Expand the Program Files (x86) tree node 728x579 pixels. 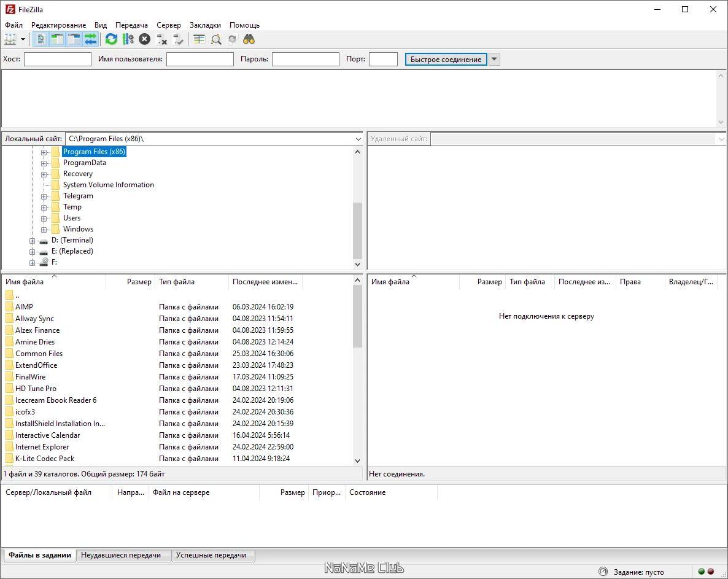pyautogui.click(x=44, y=152)
